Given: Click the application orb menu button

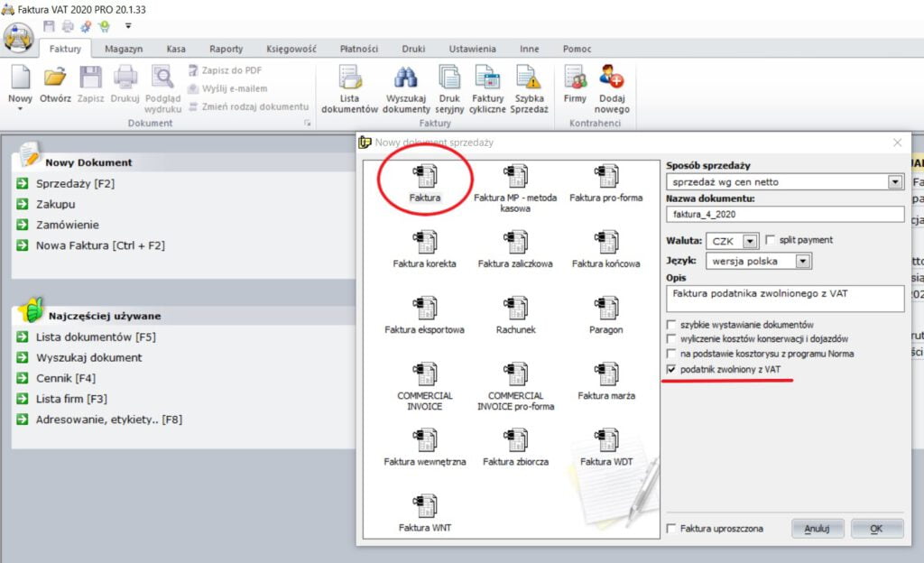Looking at the screenshot, I should [18, 38].
